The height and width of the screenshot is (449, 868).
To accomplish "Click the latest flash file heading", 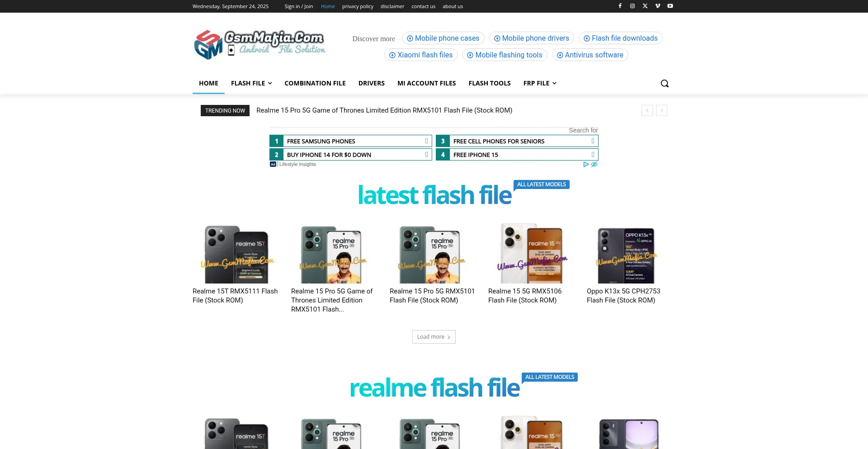I will pos(434,195).
